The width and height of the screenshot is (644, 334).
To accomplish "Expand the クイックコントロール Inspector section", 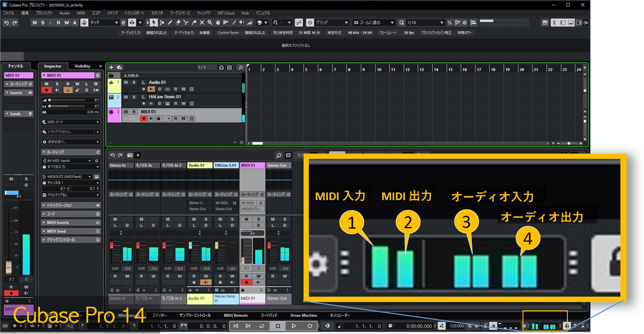I will click(71, 240).
